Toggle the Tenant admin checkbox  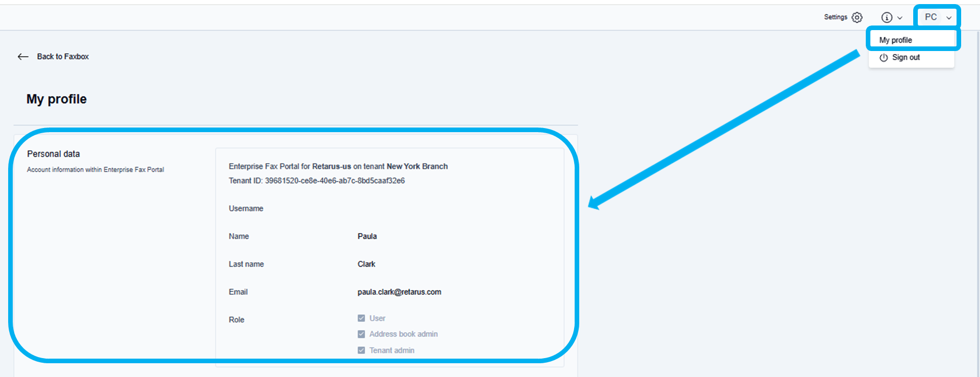click(x=362, y=350)
